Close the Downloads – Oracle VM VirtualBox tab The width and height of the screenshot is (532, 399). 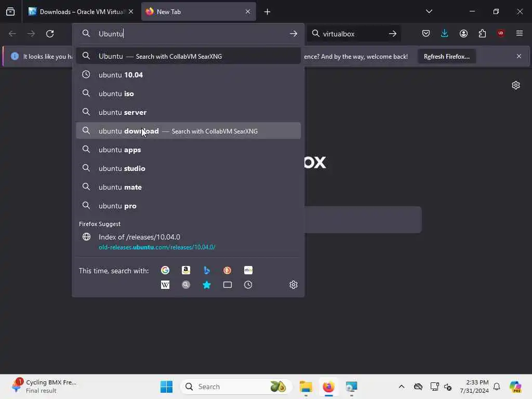tap(131, 12)
